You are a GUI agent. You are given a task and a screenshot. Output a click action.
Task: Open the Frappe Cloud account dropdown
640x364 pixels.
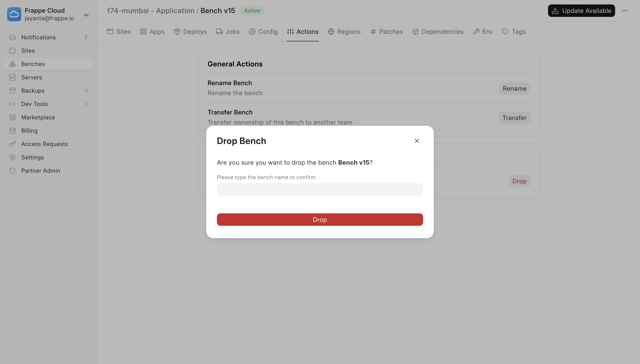pyautogui.click(x=86, y=15)
